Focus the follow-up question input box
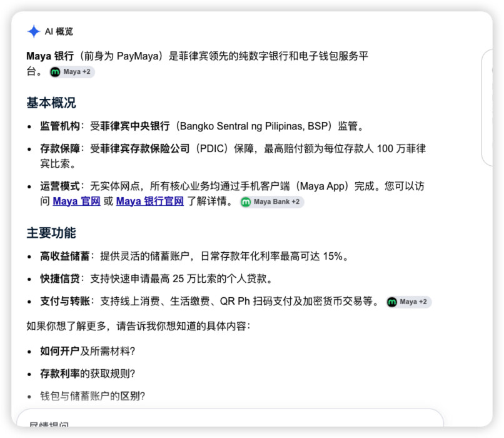The height and width of the screenshot is (438, 504). pos(230,418)
